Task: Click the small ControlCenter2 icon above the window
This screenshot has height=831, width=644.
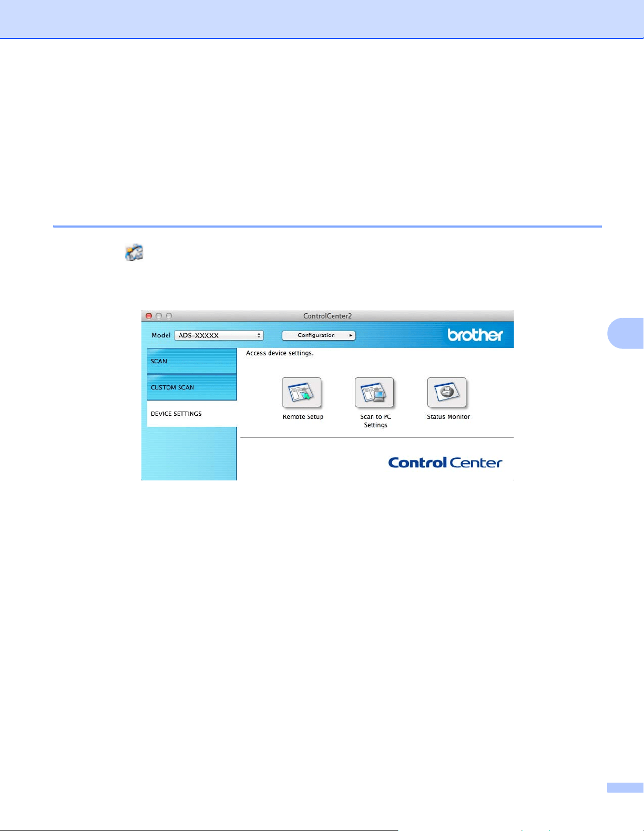Action: pyautogui.click(x=134, y=253)
